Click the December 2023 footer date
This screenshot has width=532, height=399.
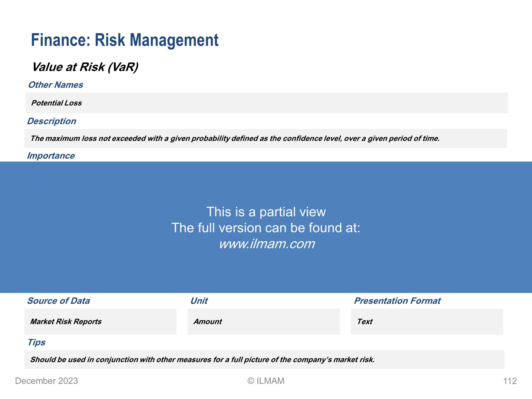click(x=46, y=381)
